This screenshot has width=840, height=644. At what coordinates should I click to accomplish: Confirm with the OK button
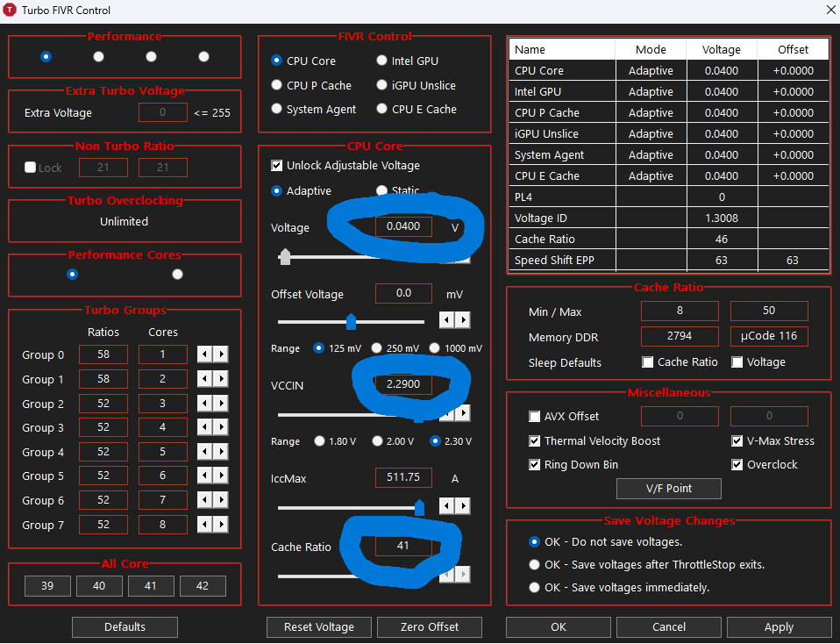(x=559, y=626)
